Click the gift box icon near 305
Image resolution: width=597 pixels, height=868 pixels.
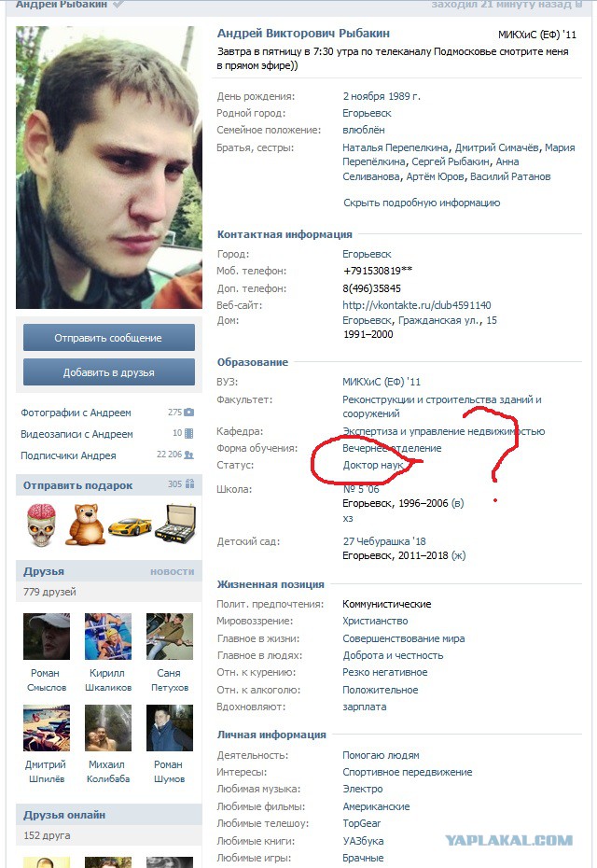(189, 483)
